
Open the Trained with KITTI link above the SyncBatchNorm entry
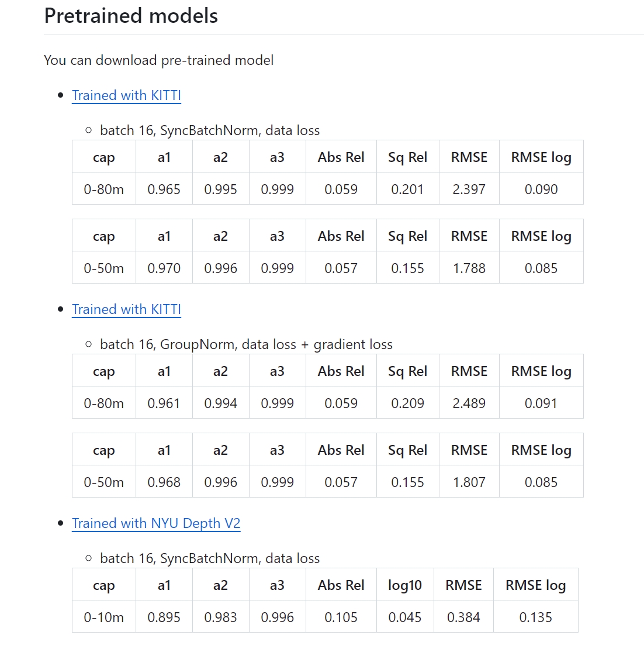(x=126, y=95)
